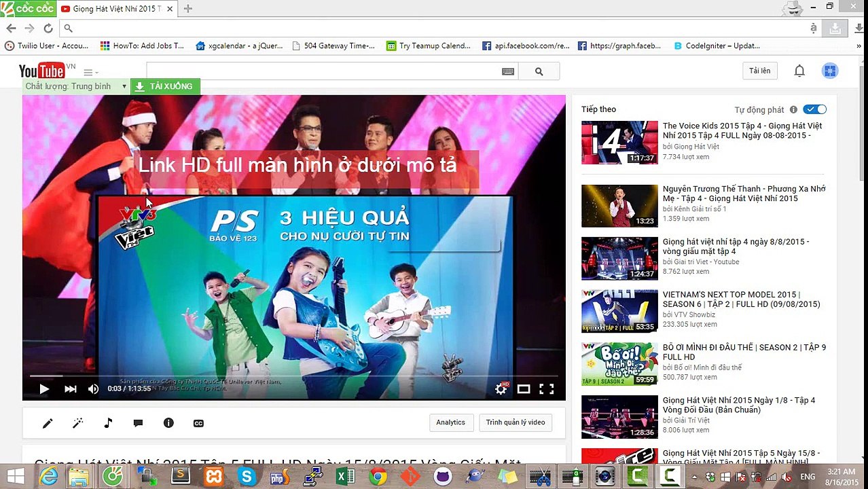Enter full screen mode
This screenshot has width=868, height=489.
(547, 389)
